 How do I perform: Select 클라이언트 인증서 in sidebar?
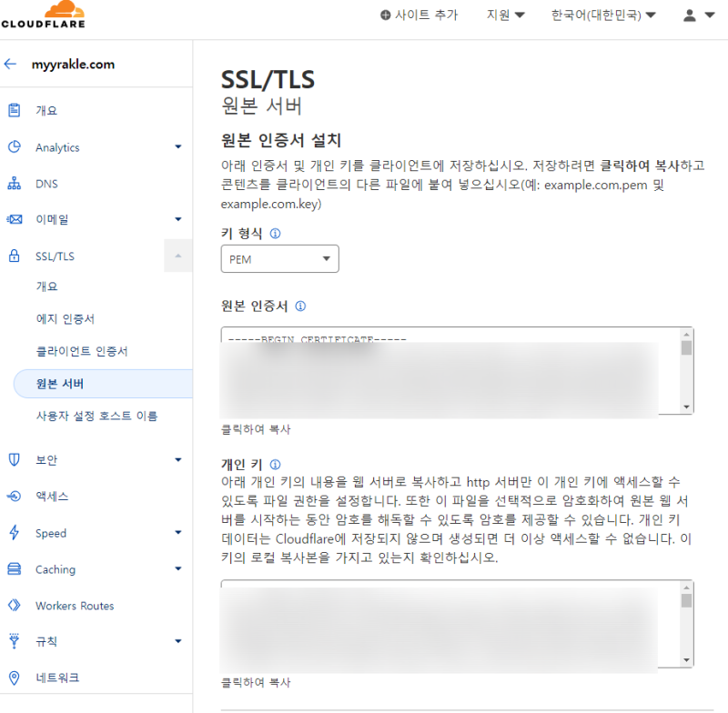point(81,351)
